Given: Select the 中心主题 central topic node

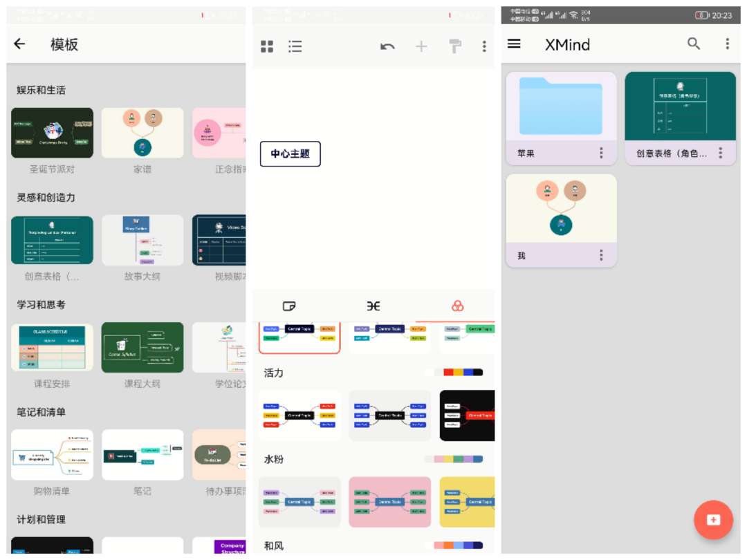Looking at the screenshot, I should click(x=290, y=153).
